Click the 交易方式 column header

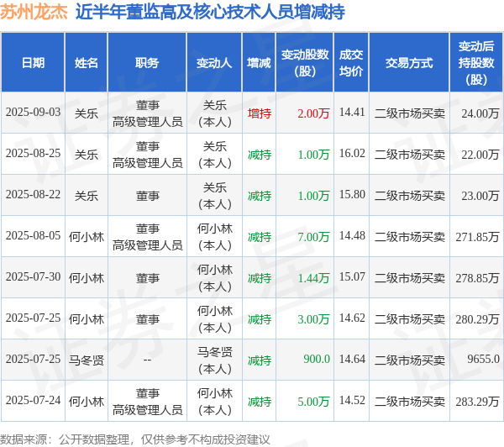(x=409, y=62)
